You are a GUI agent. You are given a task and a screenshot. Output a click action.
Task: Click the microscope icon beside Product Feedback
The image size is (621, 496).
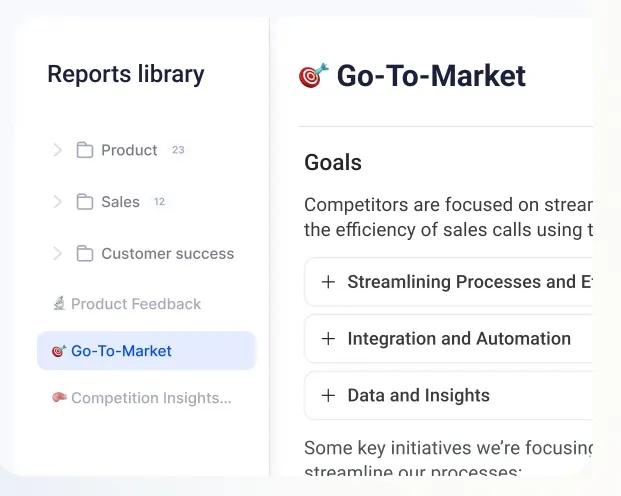[x=59, y=303]
